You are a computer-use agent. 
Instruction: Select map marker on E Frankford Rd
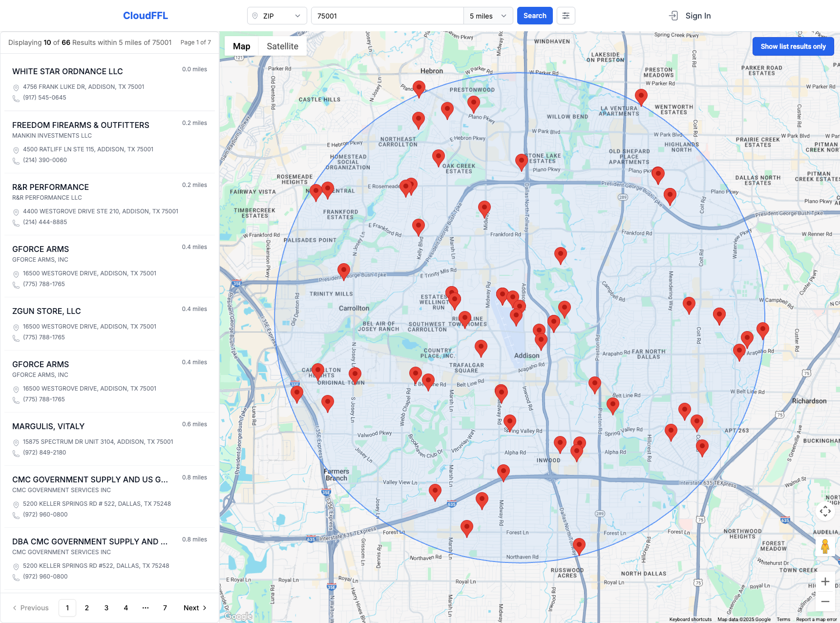click(419, 227)
